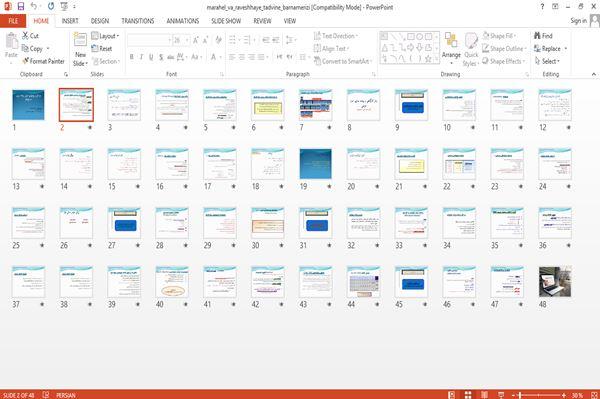Toggle Justify paragraph button

261,57
